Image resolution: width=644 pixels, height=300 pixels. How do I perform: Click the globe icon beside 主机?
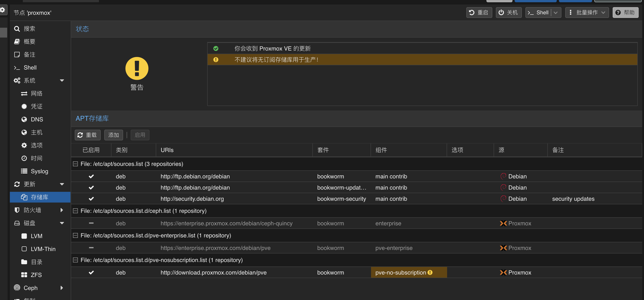24,132
